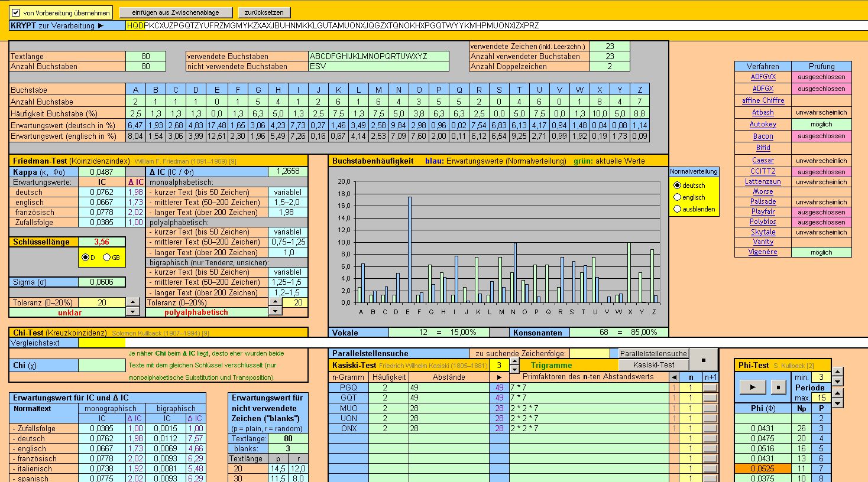Click the zurücksetzen button
Screen dimensions: 868x482
click(x=264, y=12)
